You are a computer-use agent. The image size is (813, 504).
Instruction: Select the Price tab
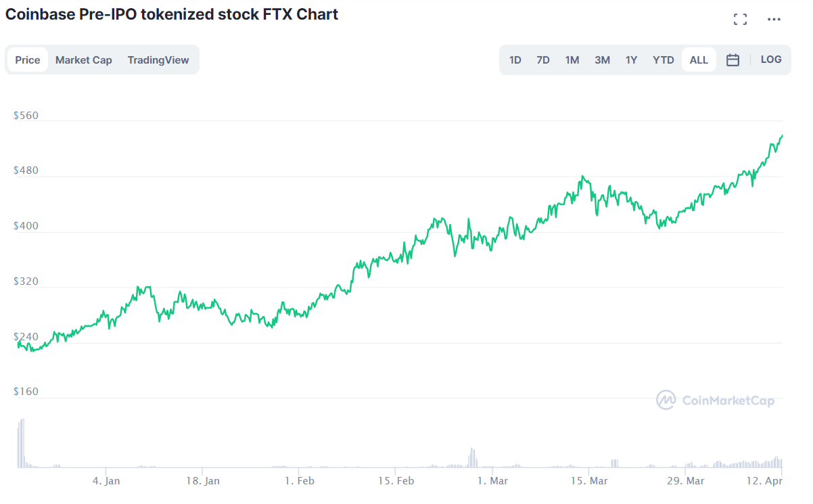point(27,60)
